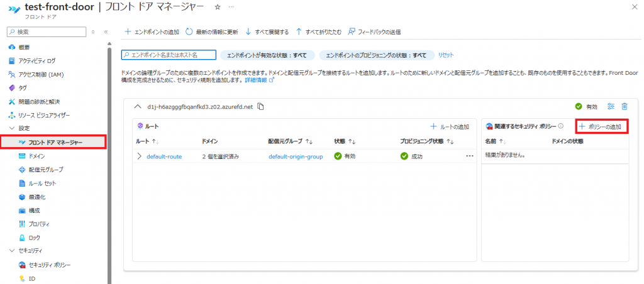This screenshot has height=284, width=644.
Task: Click ルートの追加 button
Action: 449,127
